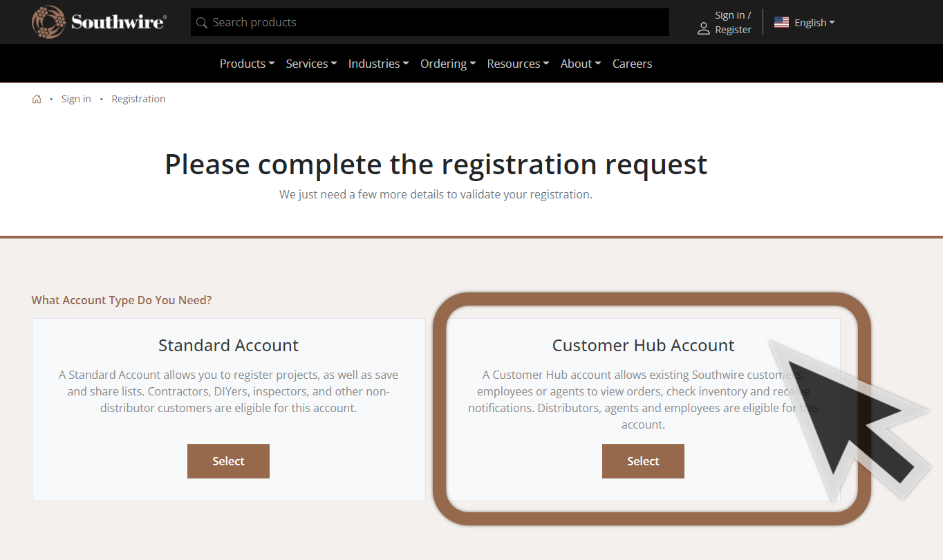Click the search magnifier icon

click(202, 23)
